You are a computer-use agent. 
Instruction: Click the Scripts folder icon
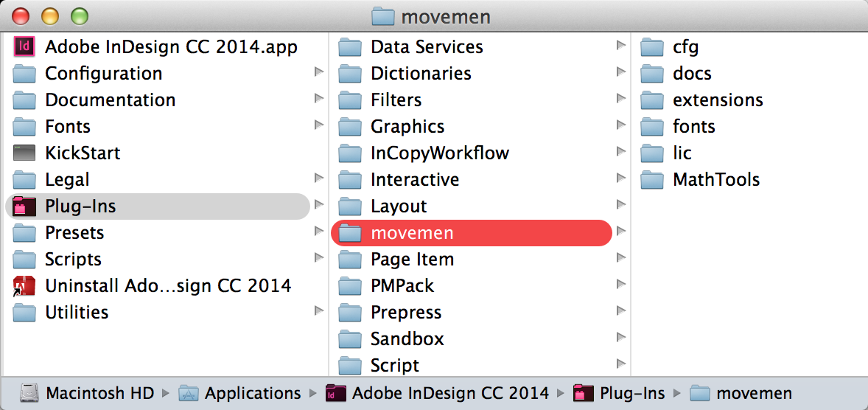(24, 260)
